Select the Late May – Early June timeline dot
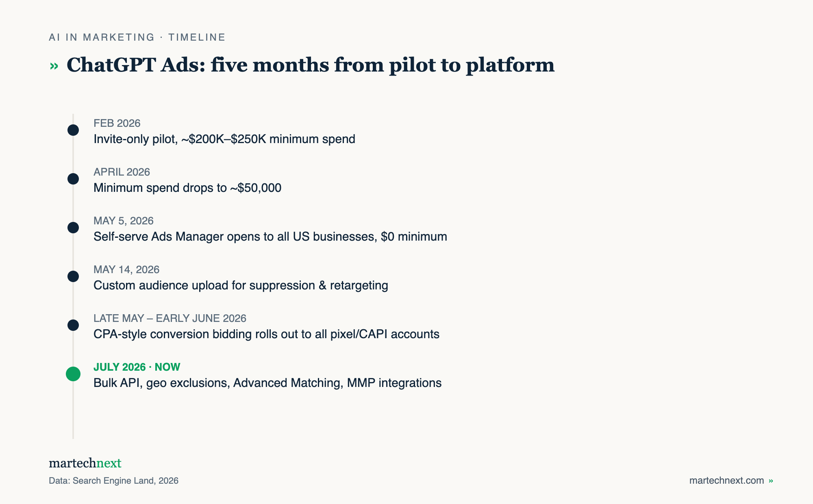 coord(73,325)
